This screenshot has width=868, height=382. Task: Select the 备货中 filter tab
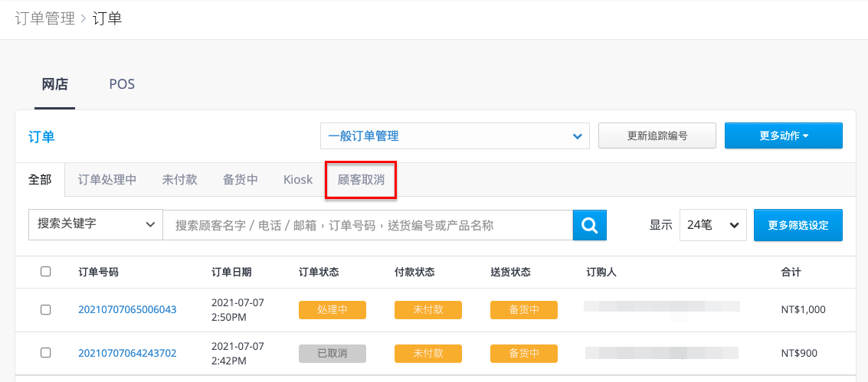[241, 180]
